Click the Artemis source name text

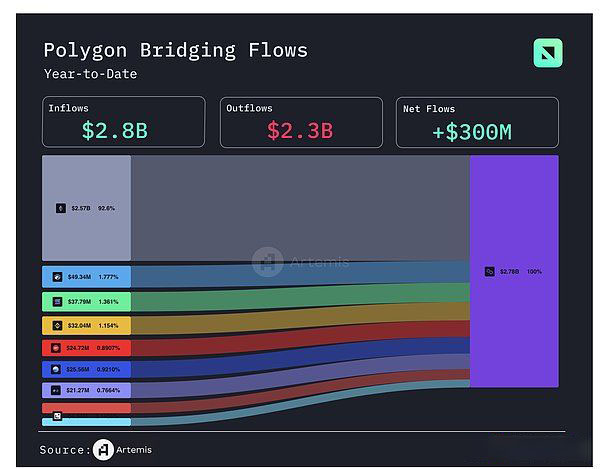click(x=135, y=450)
